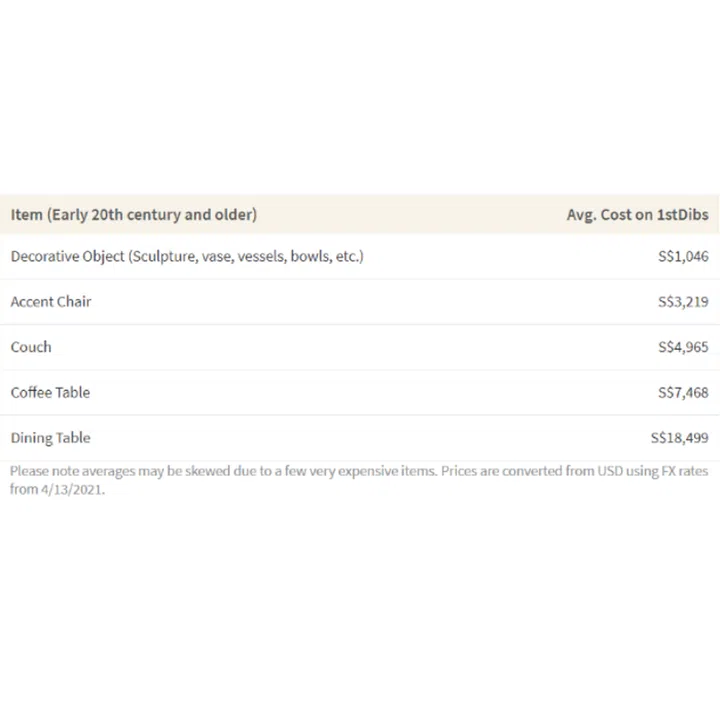Screen dimensions: 720x720
Task: Click the Couch row label
Action: coord(31,347)
